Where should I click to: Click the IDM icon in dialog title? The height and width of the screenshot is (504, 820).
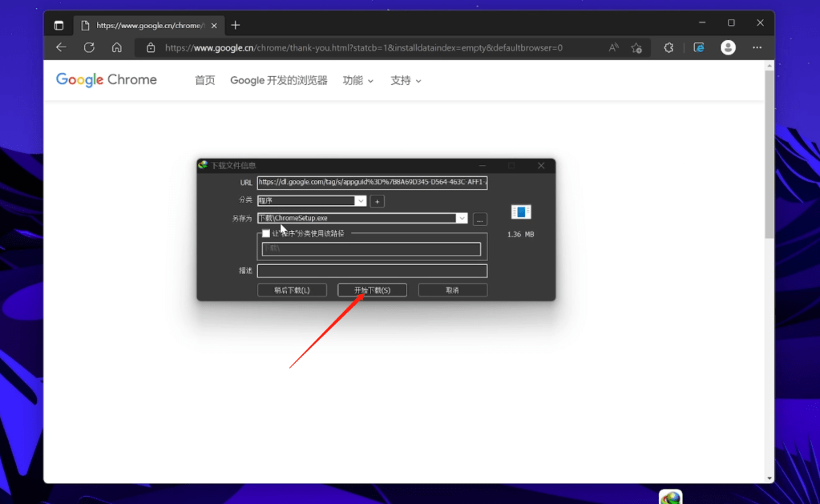[203, 165]
